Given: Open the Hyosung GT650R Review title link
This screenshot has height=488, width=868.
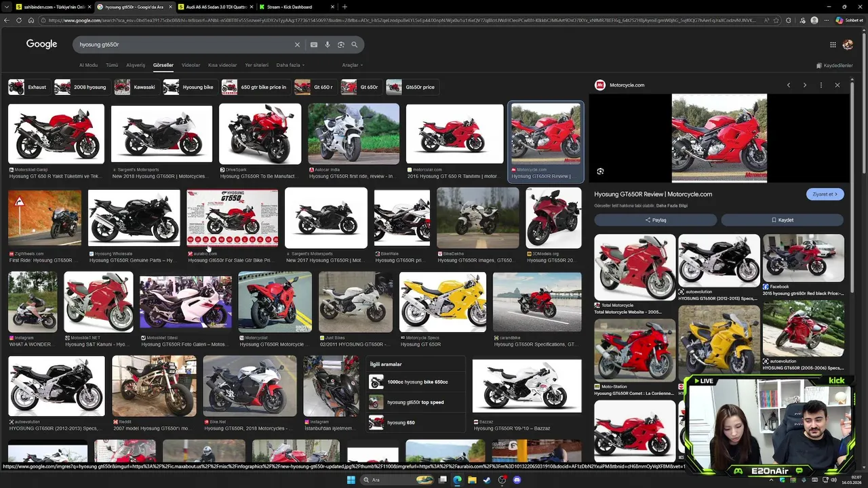Looking at the screenshot, I should tap(653, 194).
